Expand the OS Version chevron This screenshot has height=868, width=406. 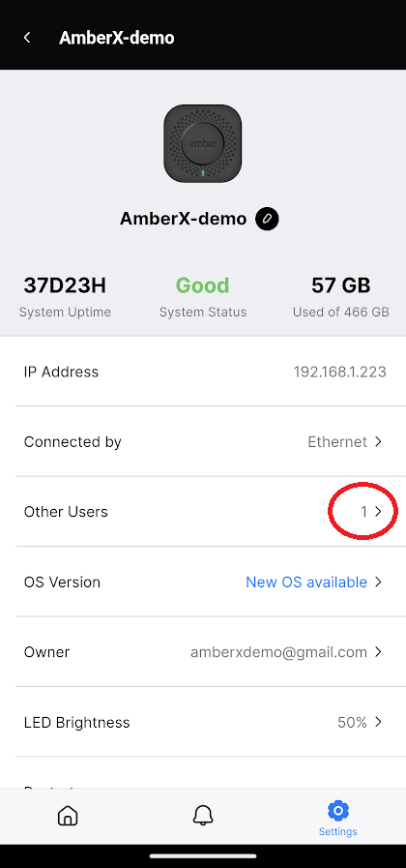pos(378,582)
